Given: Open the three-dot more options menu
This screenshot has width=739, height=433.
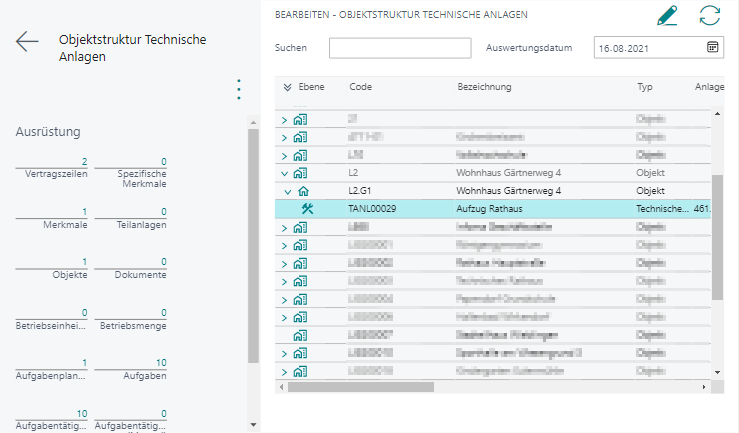Looking at the screenshot, I should (239, 89).
